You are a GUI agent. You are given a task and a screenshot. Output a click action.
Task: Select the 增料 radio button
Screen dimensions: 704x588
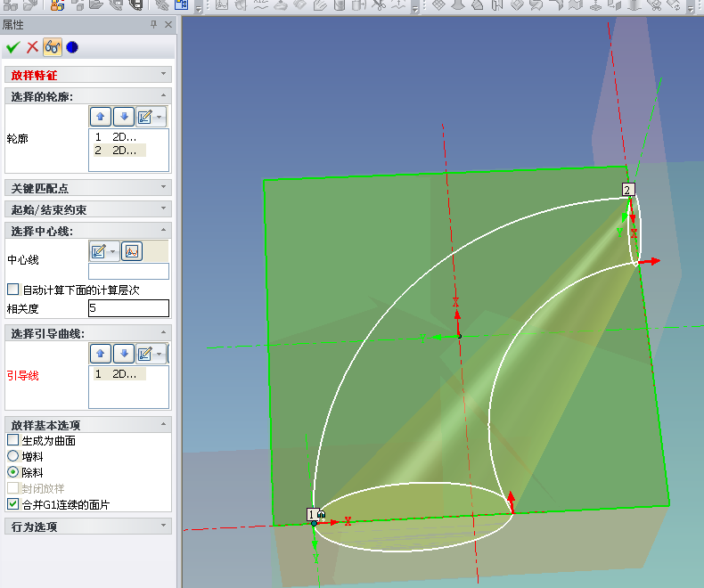point(12,456)
